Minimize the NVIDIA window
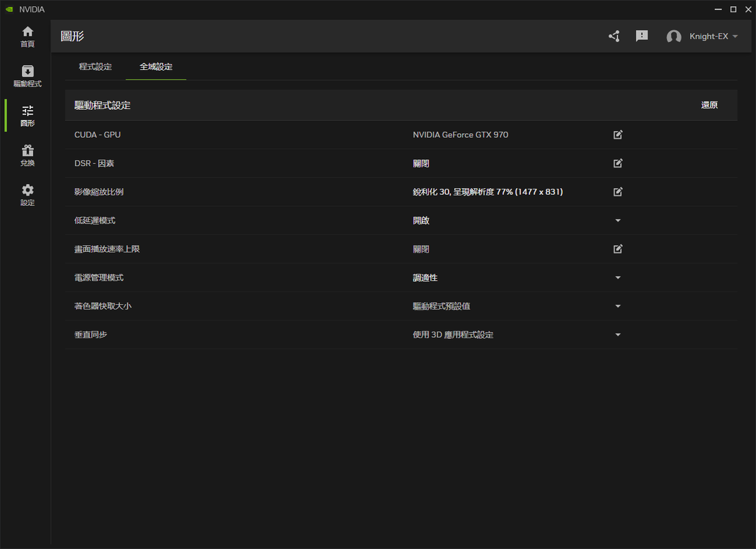 (718, 9)
